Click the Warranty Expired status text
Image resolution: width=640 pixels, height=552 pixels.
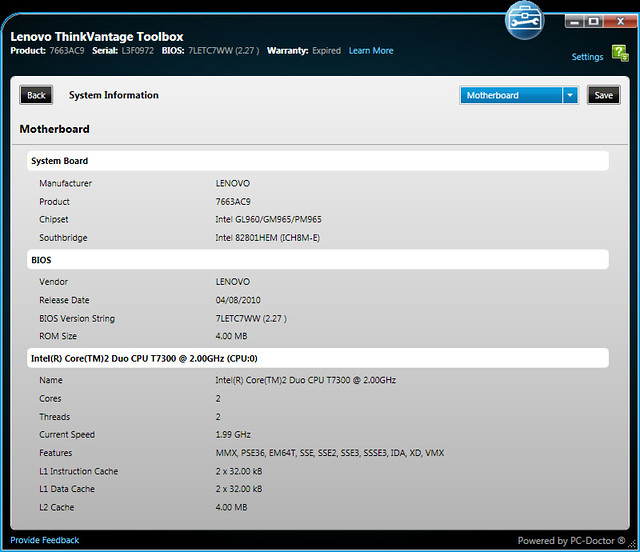(327, 51)
